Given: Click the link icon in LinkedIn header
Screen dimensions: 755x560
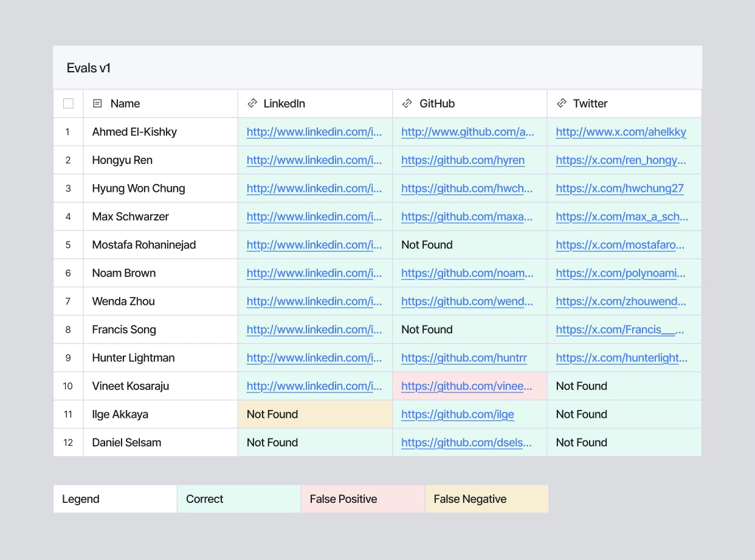Looking at the screenshot, I should pyautogui.click(x=252, y=104).
